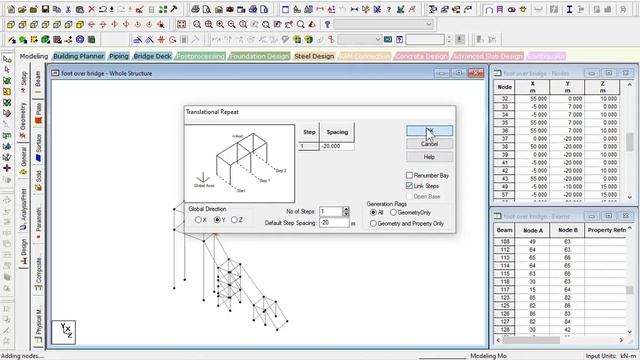Click the Nodes cursor icon in left toolbar
Screen dimensions: 640x360
pyautogui.click(x=7, y=59)
